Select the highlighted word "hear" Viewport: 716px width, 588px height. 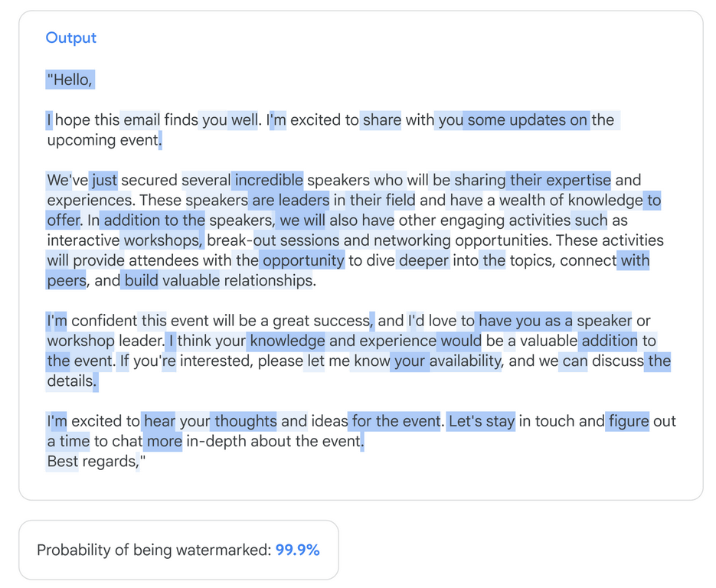pos(159,421)
